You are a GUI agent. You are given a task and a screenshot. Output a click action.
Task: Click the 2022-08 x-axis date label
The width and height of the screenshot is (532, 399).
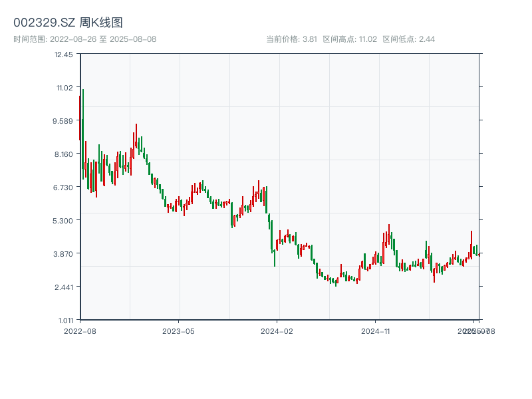(80, 331)
